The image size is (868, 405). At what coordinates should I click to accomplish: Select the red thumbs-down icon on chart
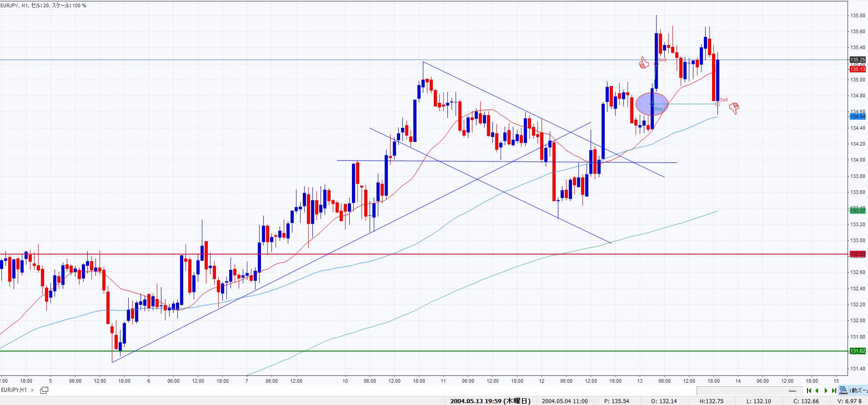click(734, 108)
